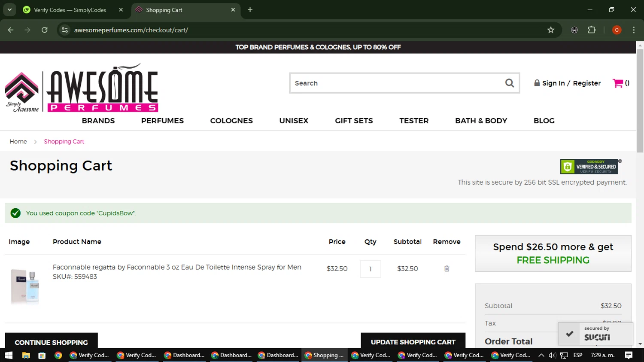The height and width of the screenshot is (362, 644).
Task: Bookmark this page with star icon
Action: (x=551, y=30)
